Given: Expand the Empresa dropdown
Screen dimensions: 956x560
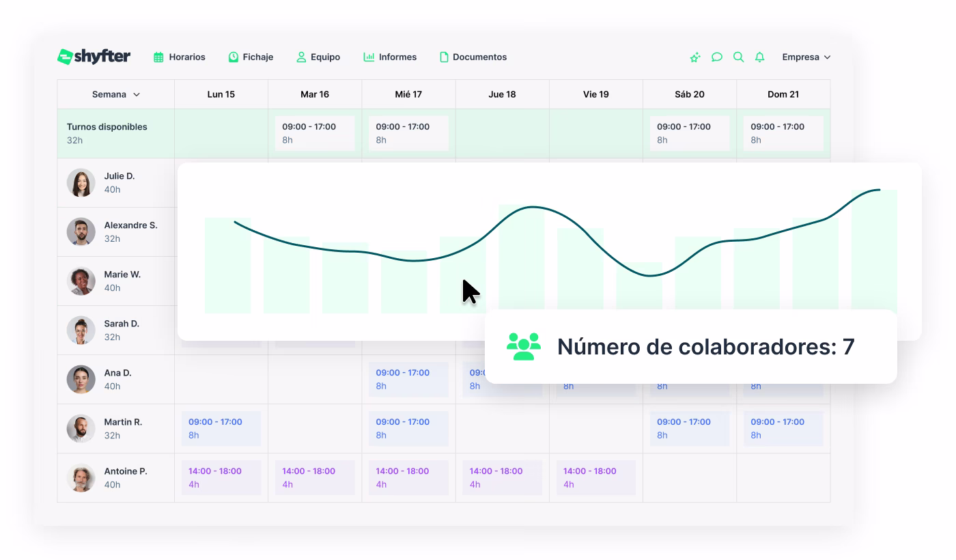Looking at the screenshot, I should coord(806,57).
